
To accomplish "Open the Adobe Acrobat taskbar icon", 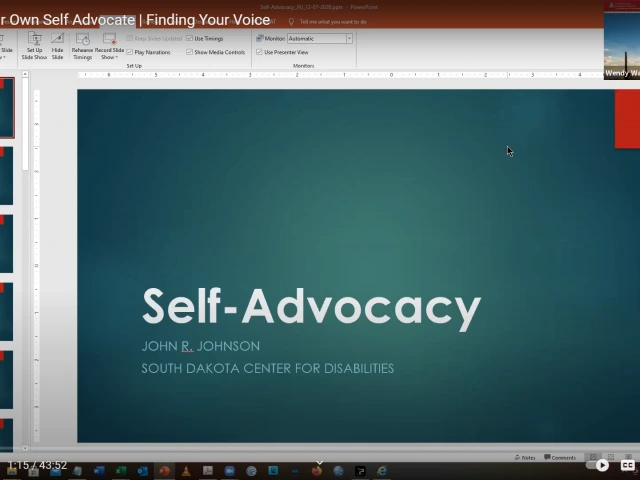I will 208,471.
